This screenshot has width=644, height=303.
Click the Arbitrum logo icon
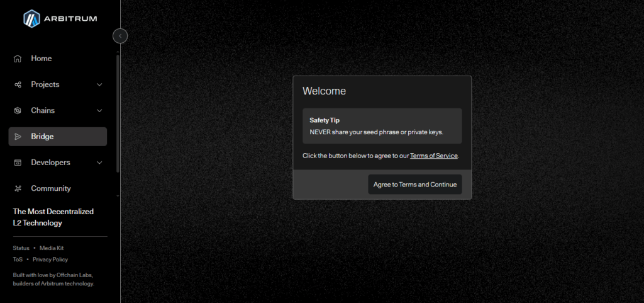[31, 19]
